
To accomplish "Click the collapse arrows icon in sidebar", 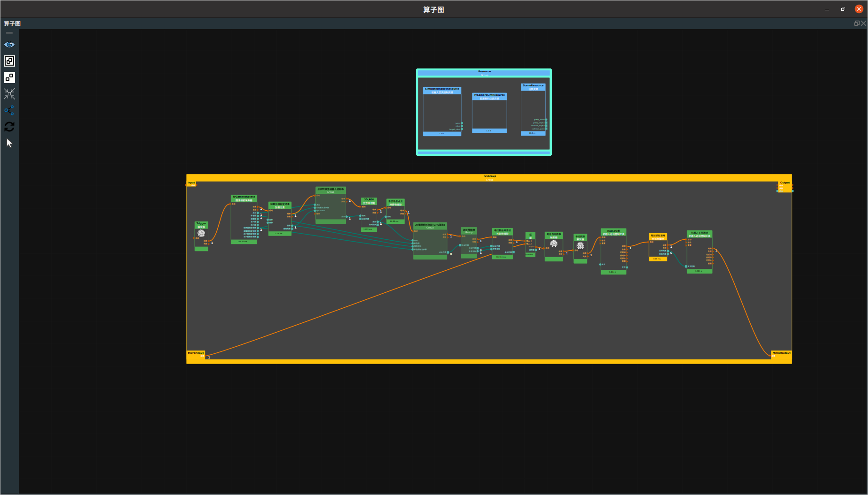I will click(9, 94).
